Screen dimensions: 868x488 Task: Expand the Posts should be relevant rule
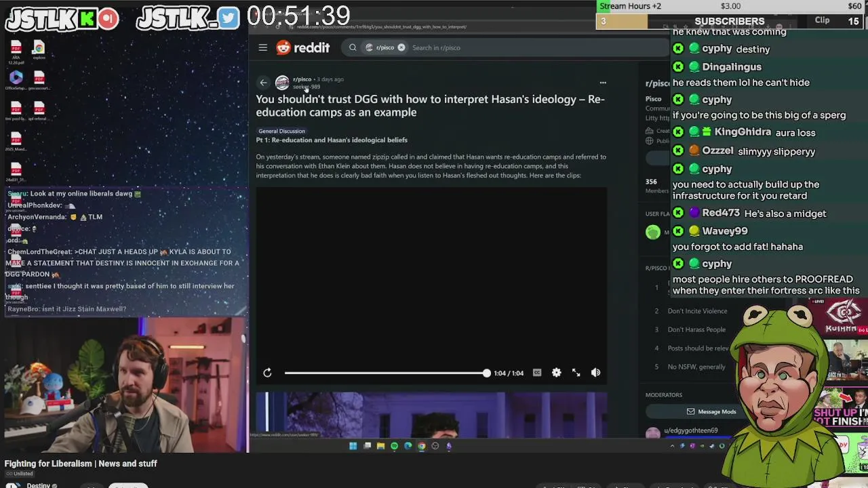pyautogui.click(x=698, y=348)
